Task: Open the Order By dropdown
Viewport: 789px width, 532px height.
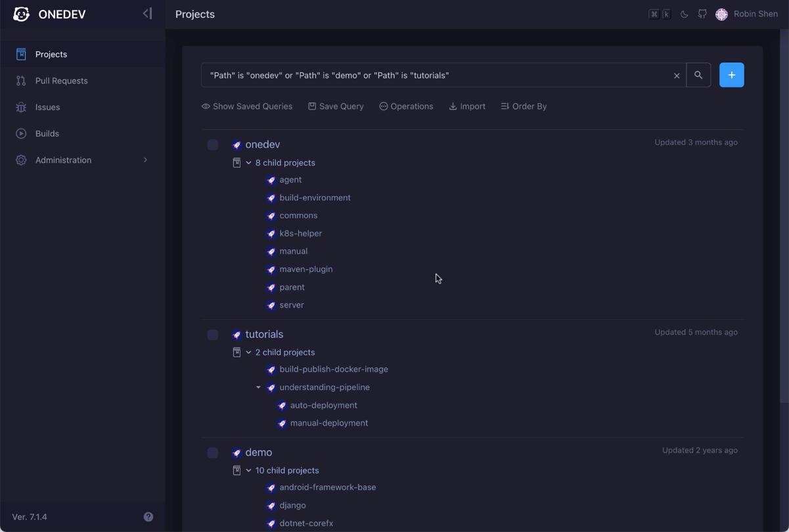Action: 524,106
